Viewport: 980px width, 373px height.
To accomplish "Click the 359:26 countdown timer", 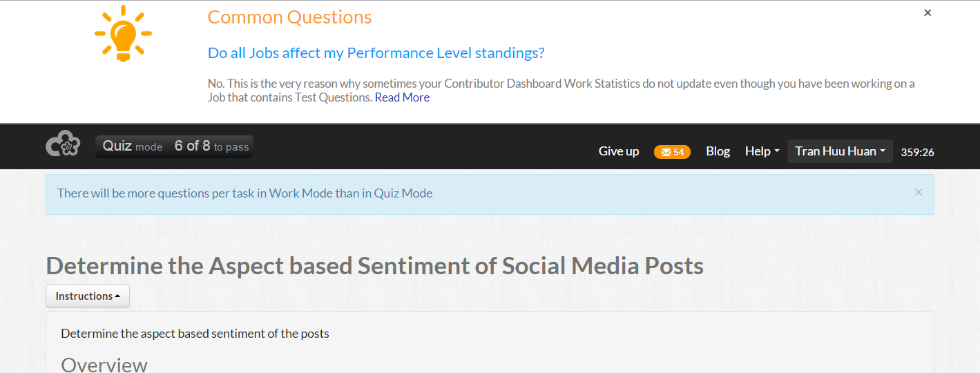I will 917,152.
